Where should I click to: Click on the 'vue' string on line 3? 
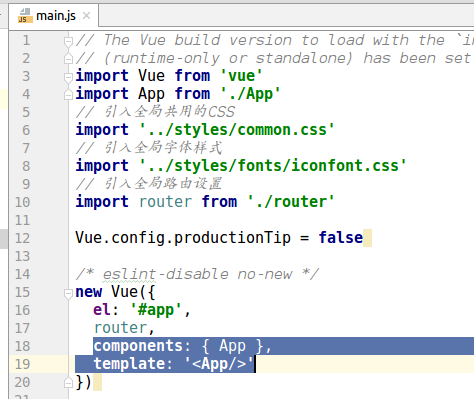pyautogui.click(x=241, y=76)
